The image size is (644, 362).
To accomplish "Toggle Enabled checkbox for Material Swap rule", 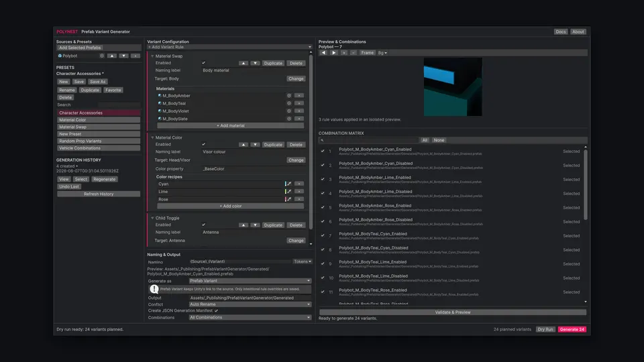I will tap(204, 63).
